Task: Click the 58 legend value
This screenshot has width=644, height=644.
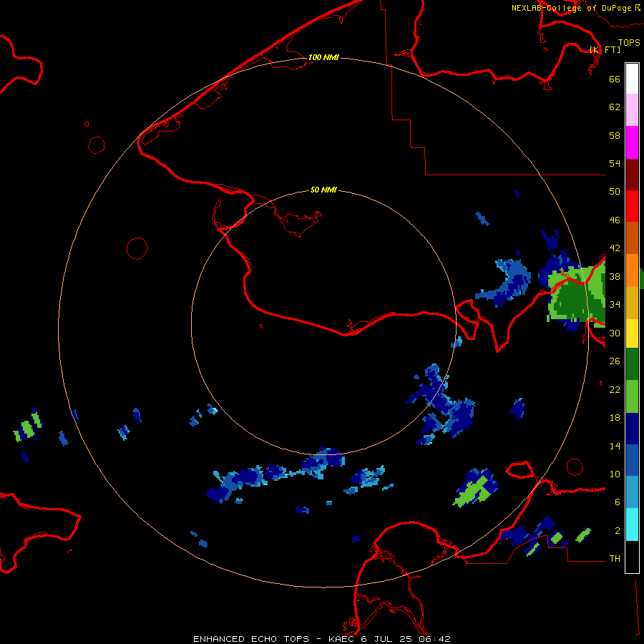Action: (615, 135)
